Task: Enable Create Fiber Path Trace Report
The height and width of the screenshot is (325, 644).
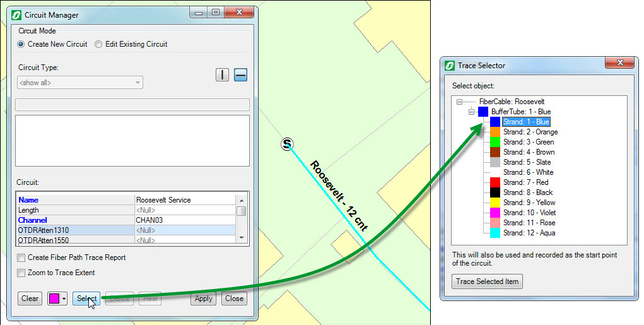Action: pos(21,257)
